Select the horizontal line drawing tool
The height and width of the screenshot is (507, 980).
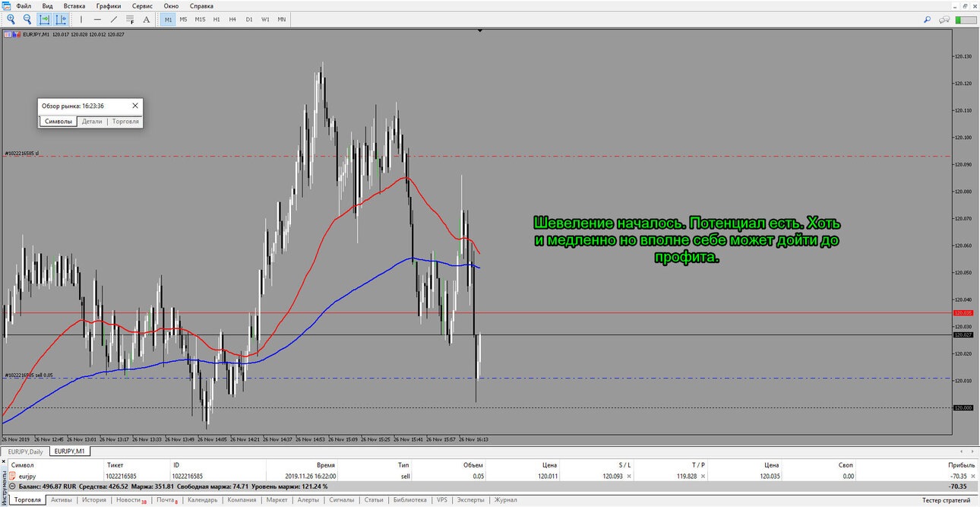[x=97, y=19]
